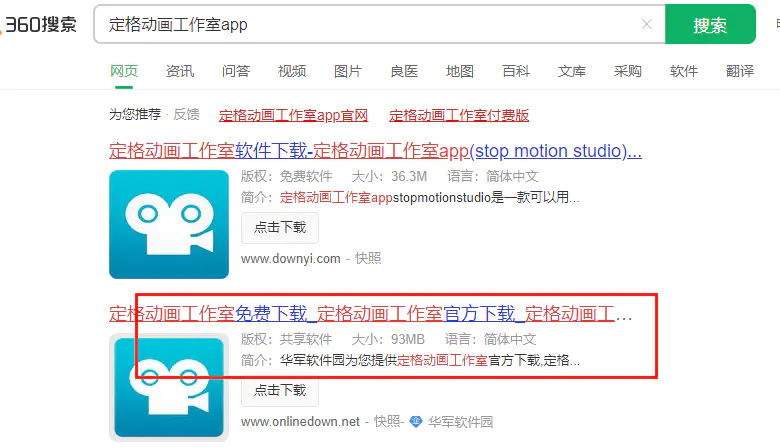Click the 360搜索 logo
This screenshot has width=780, height=447.
pos(39,24)
